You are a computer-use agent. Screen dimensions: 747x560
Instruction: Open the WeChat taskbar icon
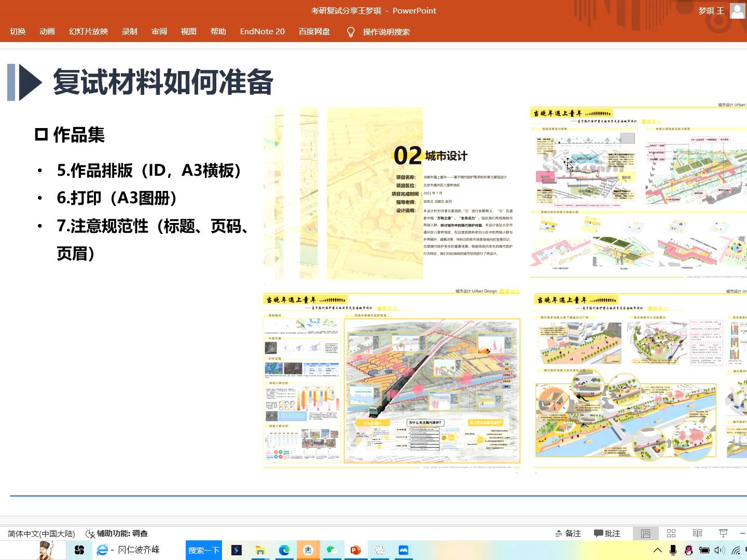[332, 550]
